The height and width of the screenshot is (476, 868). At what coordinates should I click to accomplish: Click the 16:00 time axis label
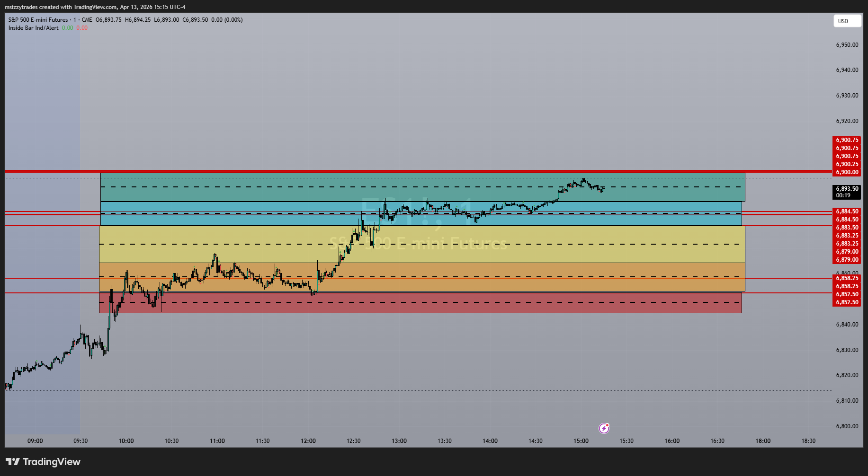672,441
